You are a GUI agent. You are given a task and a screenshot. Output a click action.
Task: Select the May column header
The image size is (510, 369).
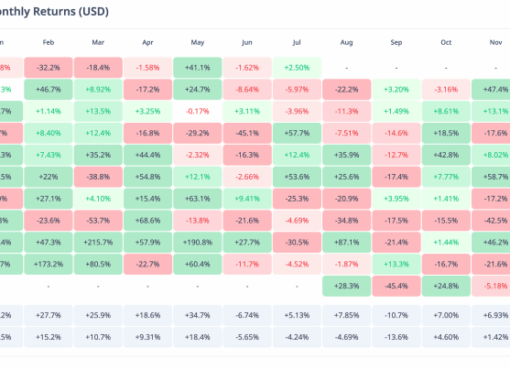point(197,42)
